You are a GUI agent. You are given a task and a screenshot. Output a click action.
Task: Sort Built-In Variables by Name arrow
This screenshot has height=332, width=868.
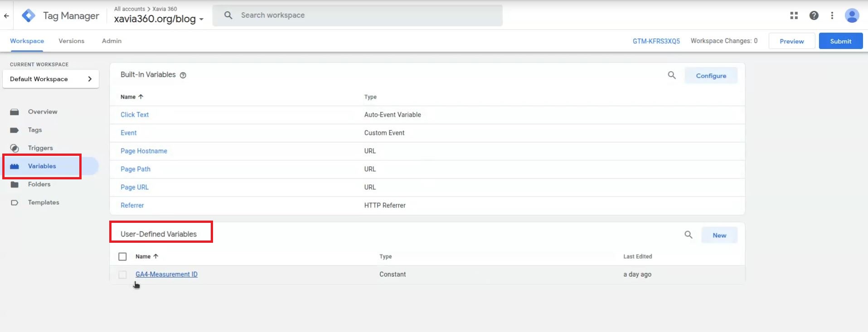(141, 97)
